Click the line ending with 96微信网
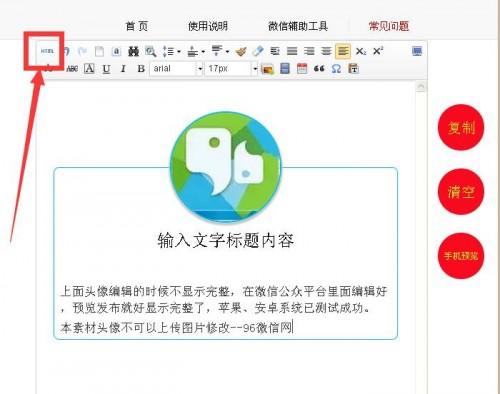This screenshot has width=500, height=394. (x=177, y=328)
